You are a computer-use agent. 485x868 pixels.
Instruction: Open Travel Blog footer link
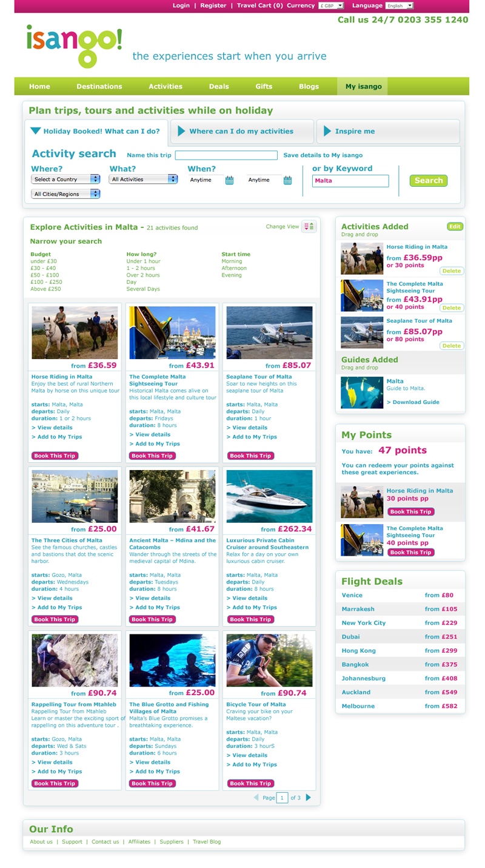[x=207, y=842]
